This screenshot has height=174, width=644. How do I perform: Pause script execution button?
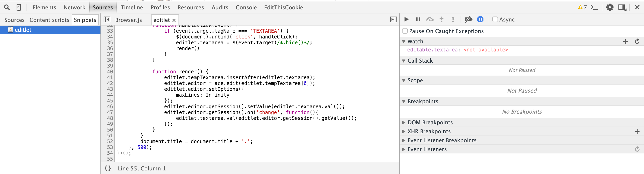pos(418,19)
